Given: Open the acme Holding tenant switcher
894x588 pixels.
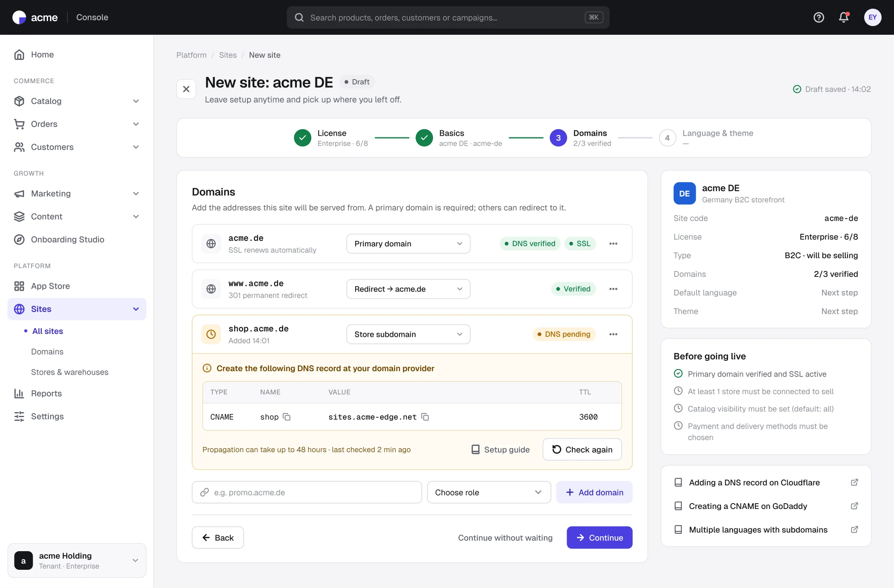Looking at the screenshot, I should point(77,560).
